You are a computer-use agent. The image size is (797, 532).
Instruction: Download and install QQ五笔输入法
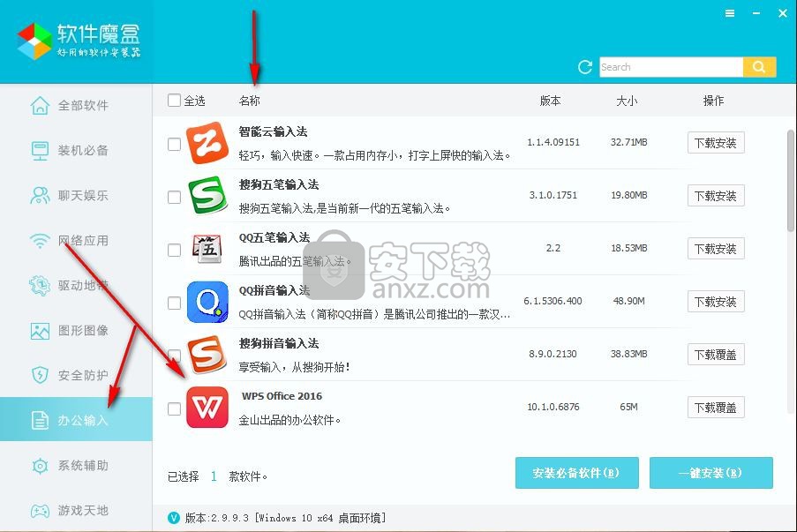click(716, 249)
